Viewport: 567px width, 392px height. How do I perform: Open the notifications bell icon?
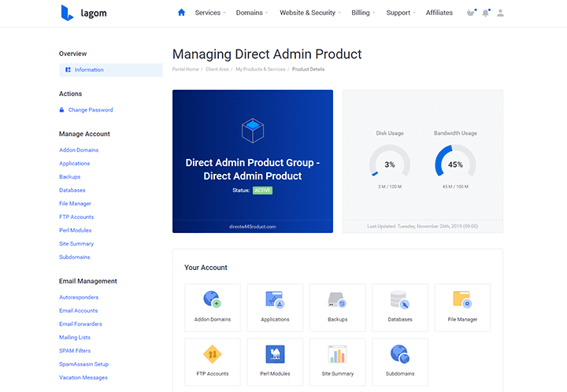[485, 13]
